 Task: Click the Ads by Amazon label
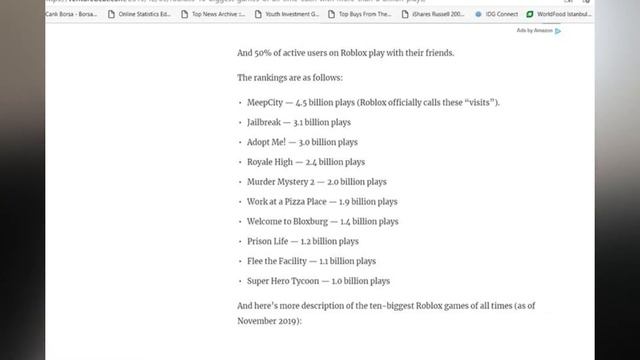coord(534,31)
